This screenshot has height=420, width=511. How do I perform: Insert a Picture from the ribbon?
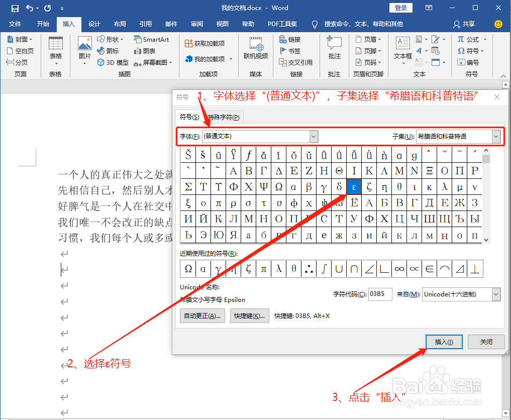pos(85,51)
